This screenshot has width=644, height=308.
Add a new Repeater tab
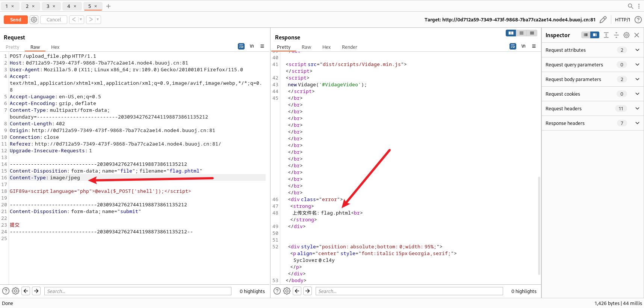[108, 6]
